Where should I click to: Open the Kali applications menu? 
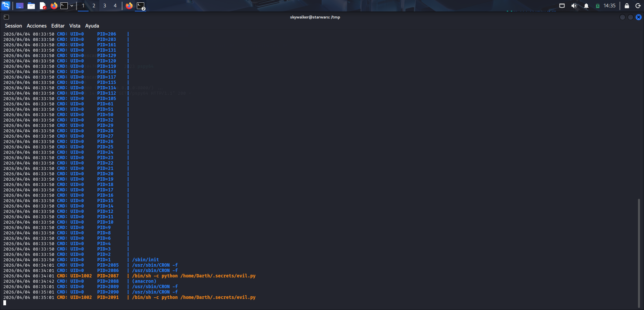point(6,6)
